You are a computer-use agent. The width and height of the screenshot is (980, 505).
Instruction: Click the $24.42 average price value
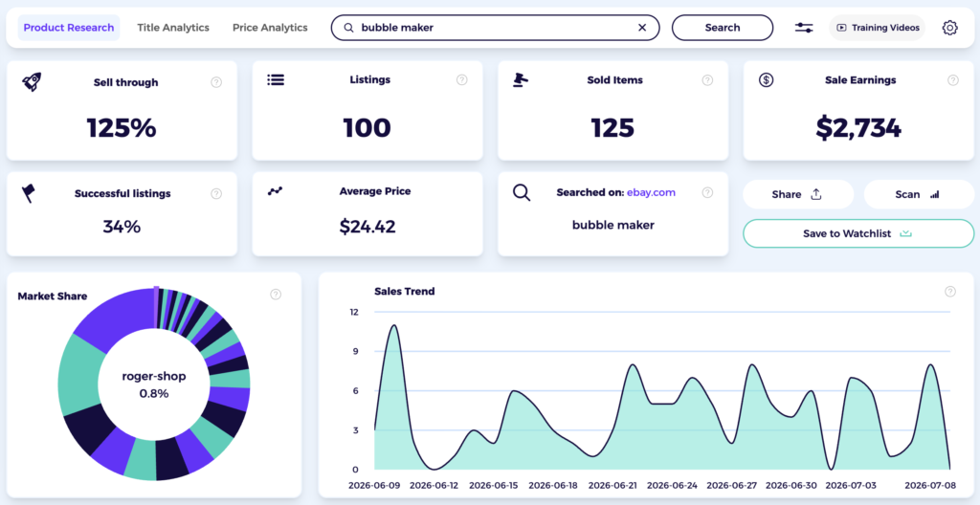point(367,227)
